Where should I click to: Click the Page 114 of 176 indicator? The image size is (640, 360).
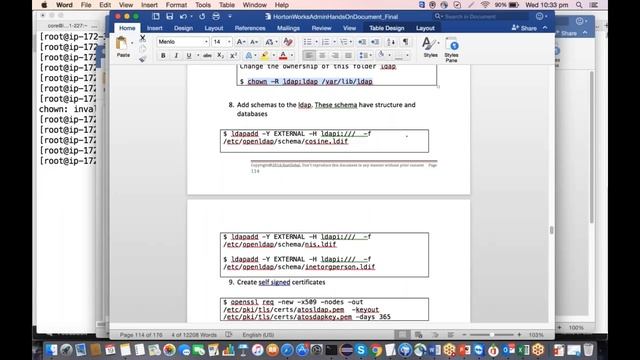141,335
